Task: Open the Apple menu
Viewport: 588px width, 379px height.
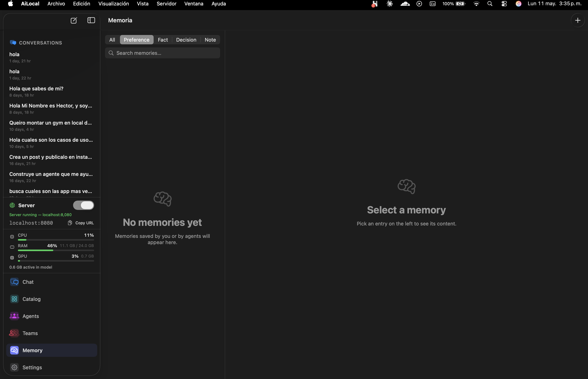Action: click(x=10, y=4)
